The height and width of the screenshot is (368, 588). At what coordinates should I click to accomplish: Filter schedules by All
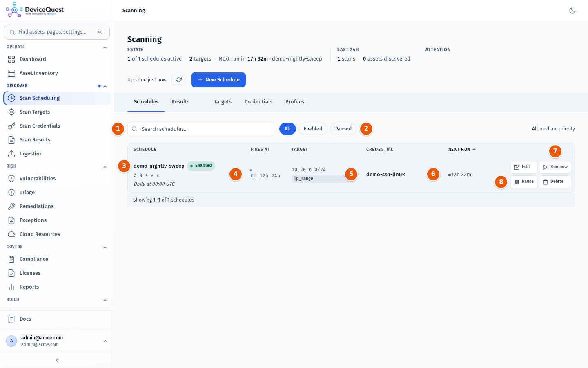[287, 129]
